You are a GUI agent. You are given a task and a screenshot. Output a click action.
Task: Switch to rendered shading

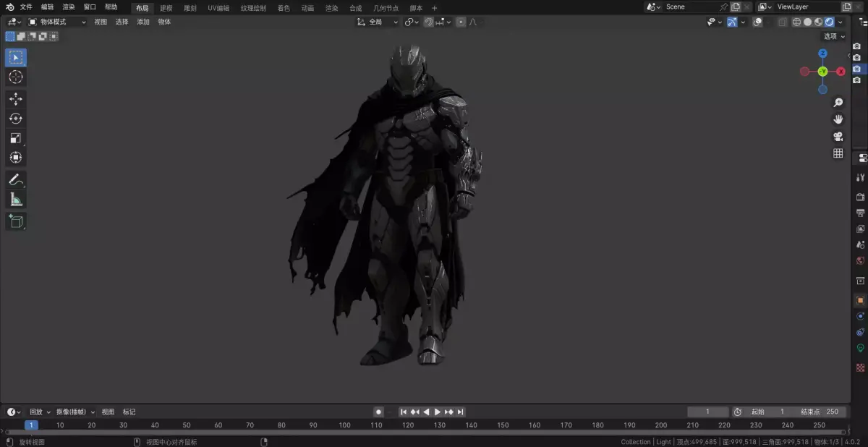click(829, 22)
